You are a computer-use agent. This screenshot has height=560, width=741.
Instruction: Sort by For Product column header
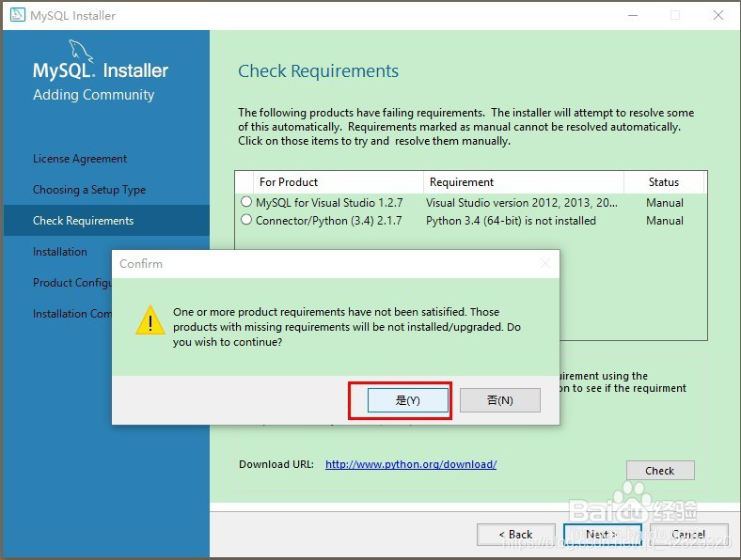(338, 182)
